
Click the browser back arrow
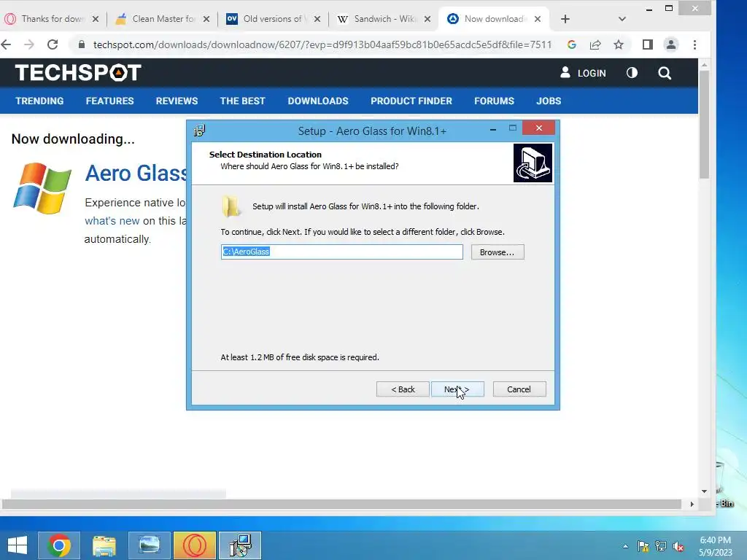coord(7,44)
